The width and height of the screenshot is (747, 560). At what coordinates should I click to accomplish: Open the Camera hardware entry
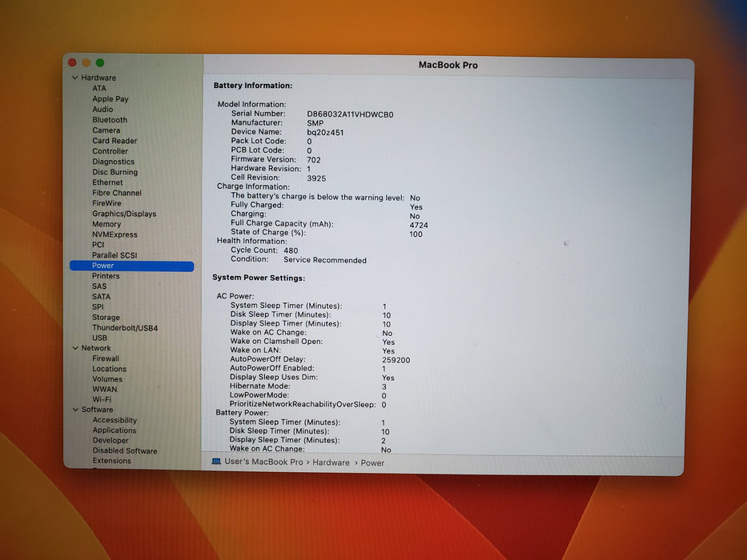coord(106,130)
